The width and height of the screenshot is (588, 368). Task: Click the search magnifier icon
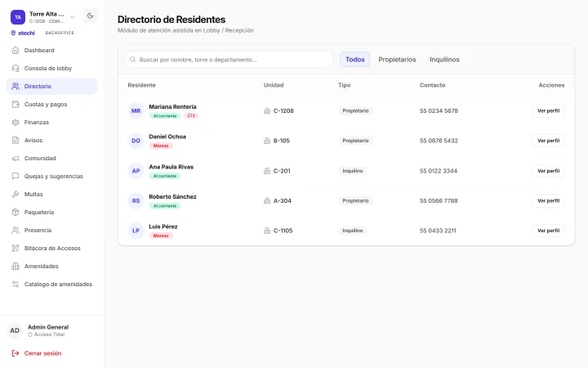click(133, 60)
